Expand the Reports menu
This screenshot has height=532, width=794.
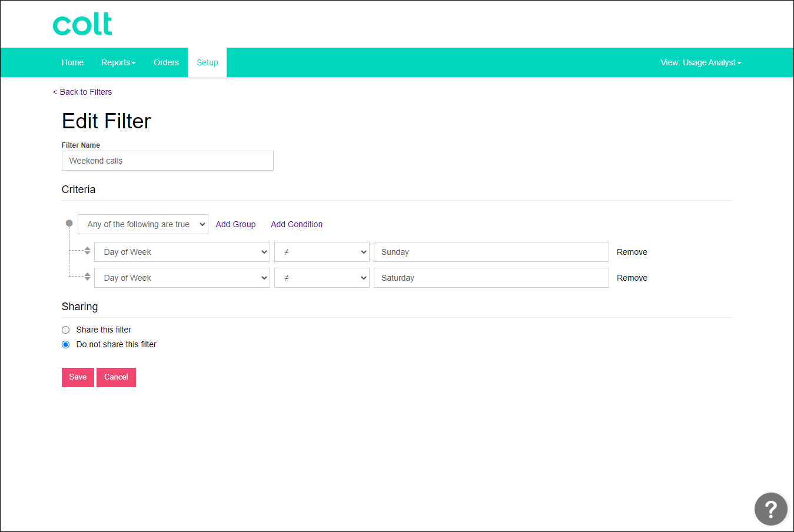point(118,62)
